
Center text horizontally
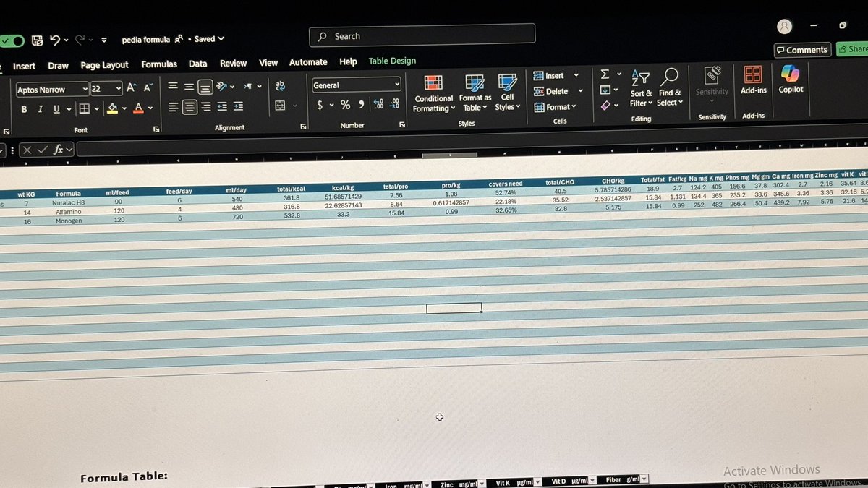pos(190,107)
